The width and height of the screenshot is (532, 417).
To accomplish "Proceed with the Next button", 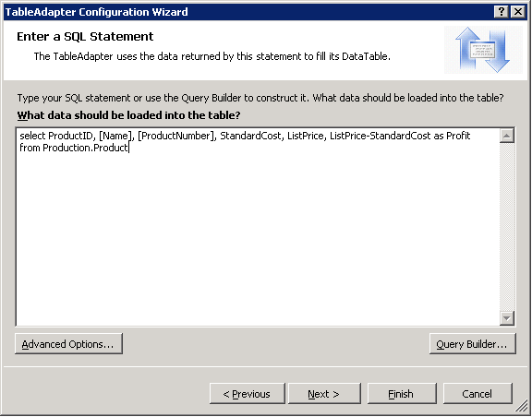I will [x=324, y=394].
